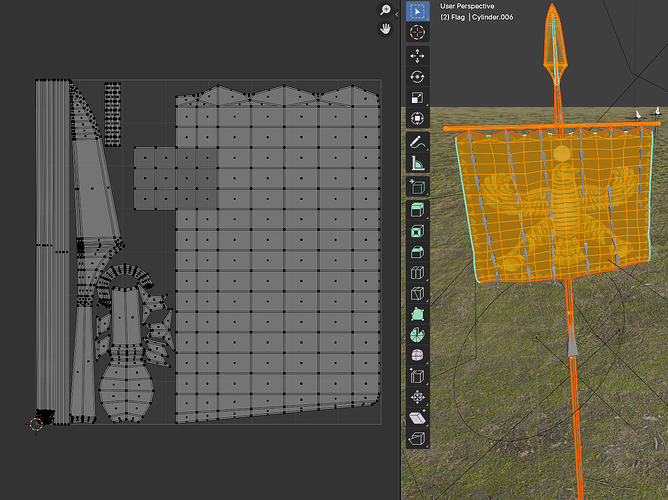Viewport: 668px width, 500px height.
Task: Expand the UV editor sidebar chevron
Action: point(397,14)
